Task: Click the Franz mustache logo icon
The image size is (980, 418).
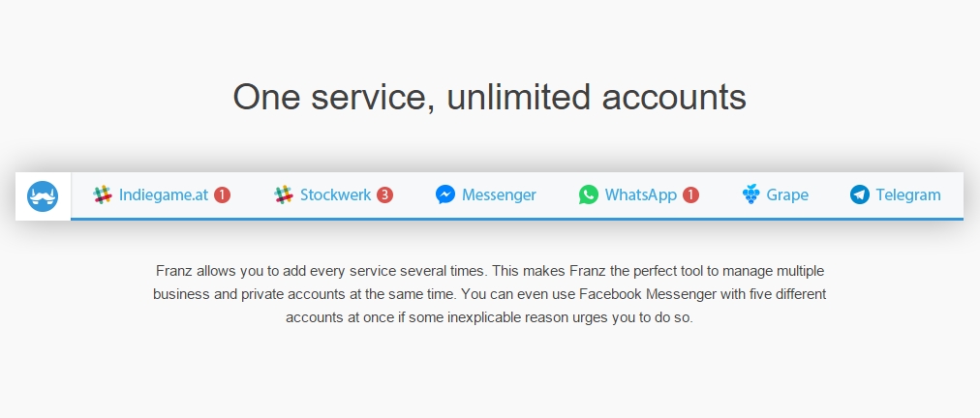Action: (x=43, y=196)
